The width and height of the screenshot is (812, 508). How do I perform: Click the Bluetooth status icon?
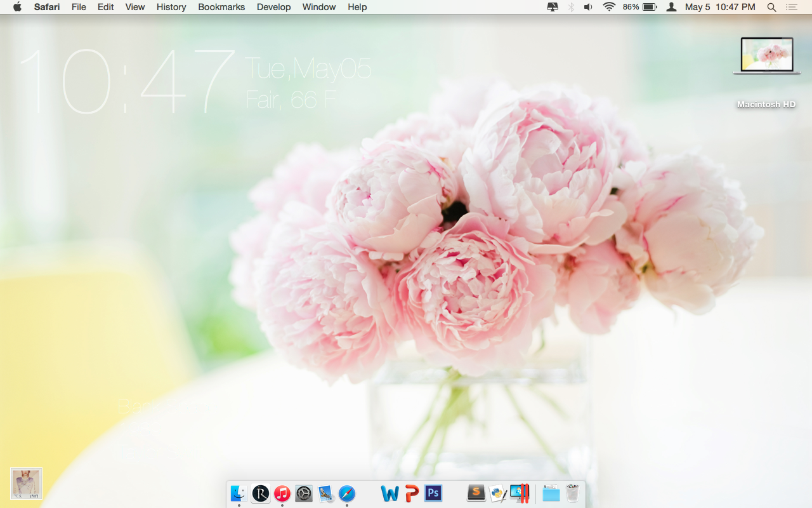(x=571, y=7)
